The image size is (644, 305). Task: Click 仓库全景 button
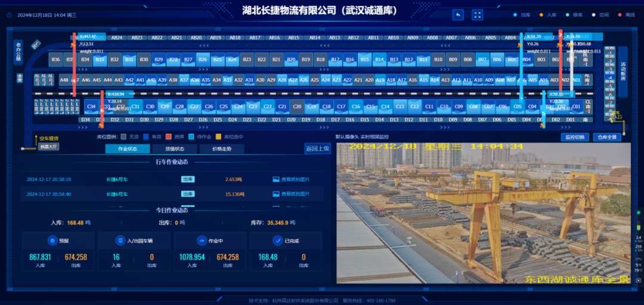[x=607, y=137]
